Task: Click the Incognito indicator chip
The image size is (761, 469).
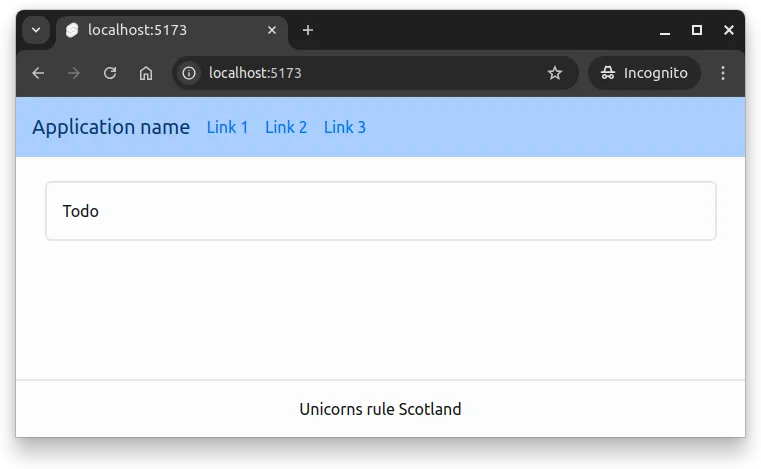Action: click(644, 73)
